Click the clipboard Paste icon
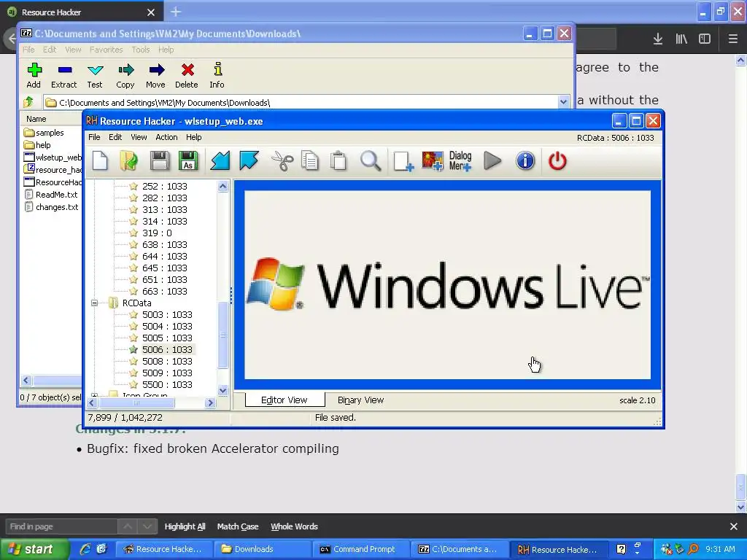747x560 pixels. [x=338, y=161]
